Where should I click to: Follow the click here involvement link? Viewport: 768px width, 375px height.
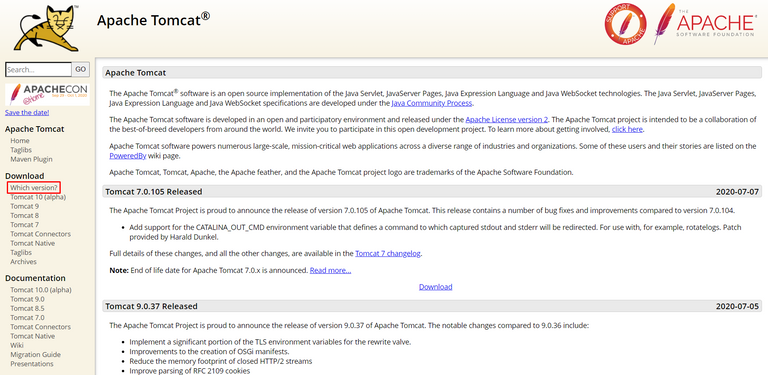pos(627,130)
